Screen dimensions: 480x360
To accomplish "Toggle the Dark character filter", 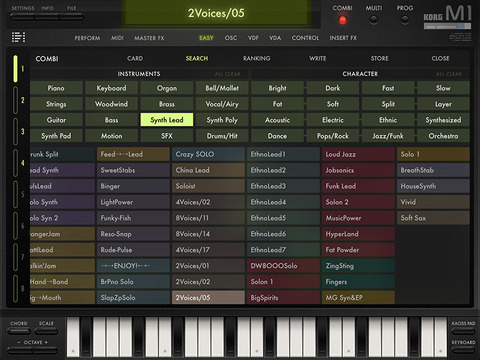I will click(333, 88).
